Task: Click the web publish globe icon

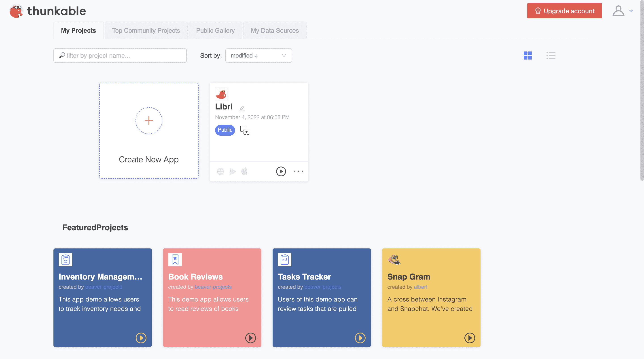Action: (220, 171)
